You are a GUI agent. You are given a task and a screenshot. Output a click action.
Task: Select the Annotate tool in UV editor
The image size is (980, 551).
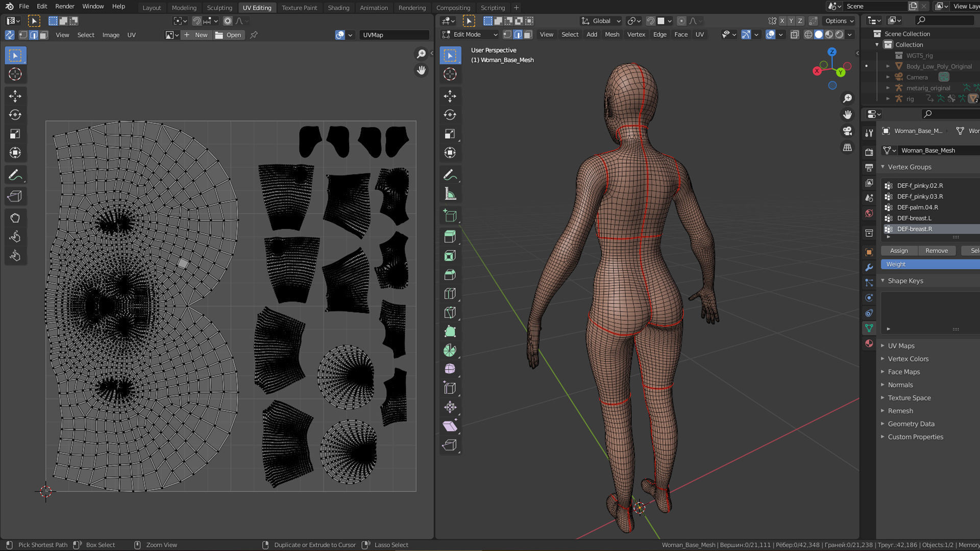click(x=15, y=175)
